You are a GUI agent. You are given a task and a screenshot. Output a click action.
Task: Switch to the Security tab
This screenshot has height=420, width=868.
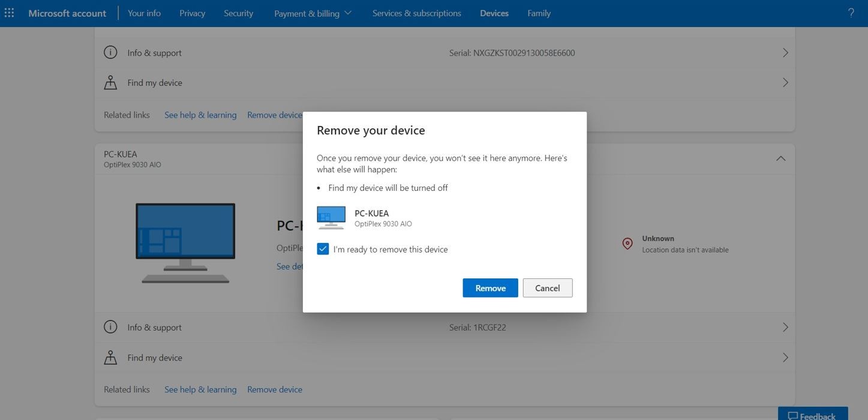(x=238, y=13)
